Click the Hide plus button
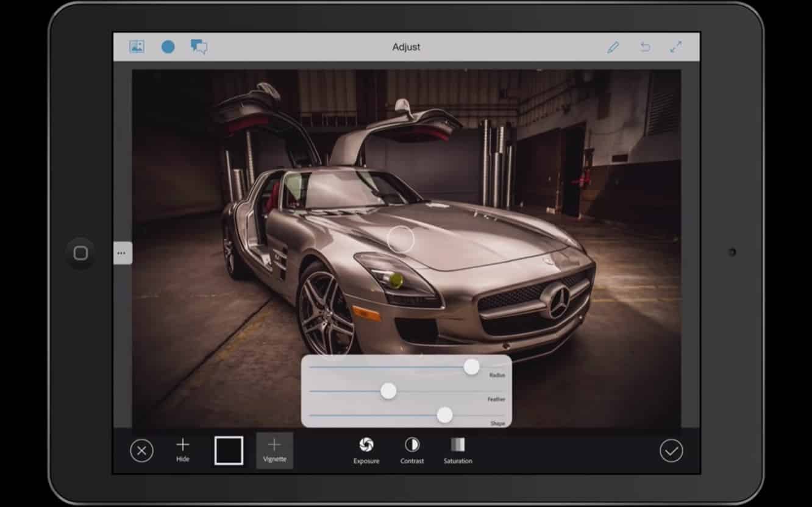The height and width of the screenshot is (507, 812). [183, 450]
